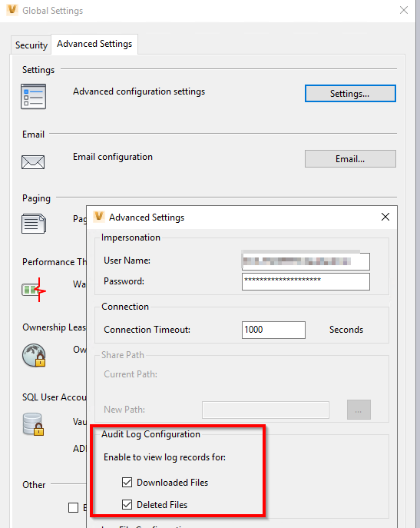This screenshot has height=528, width=420.
Task: Click into the Password field
Action: (306, 281)
